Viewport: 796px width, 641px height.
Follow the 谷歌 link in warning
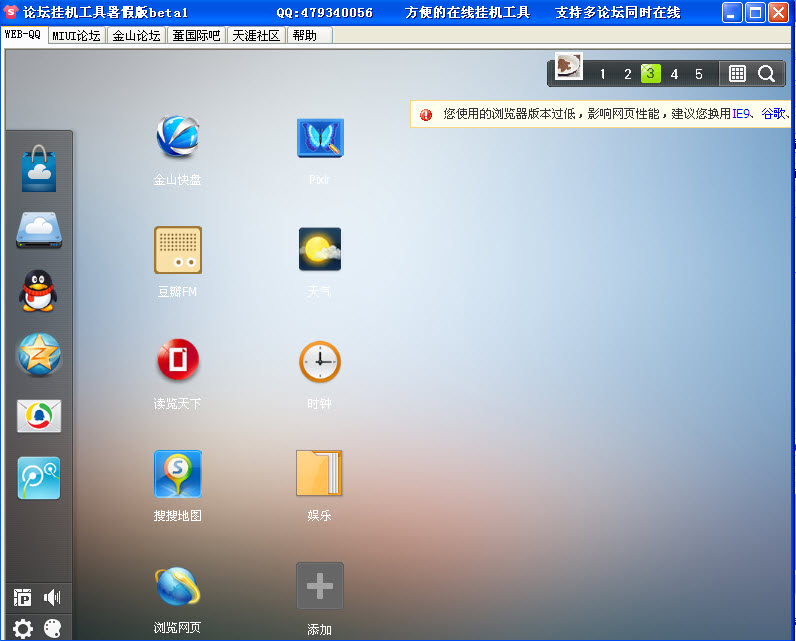click(773, 114)
